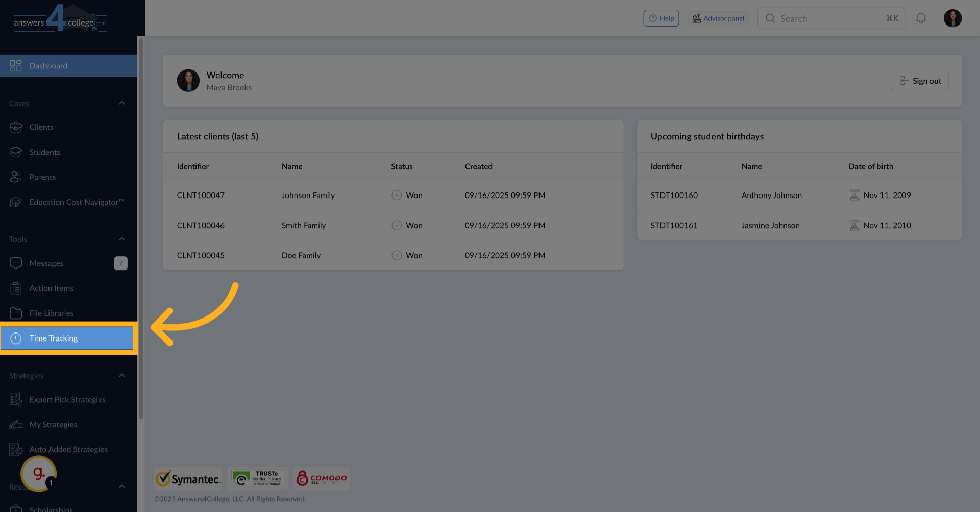Launch Education Cost Navigator icon

(x=16, y=202)
